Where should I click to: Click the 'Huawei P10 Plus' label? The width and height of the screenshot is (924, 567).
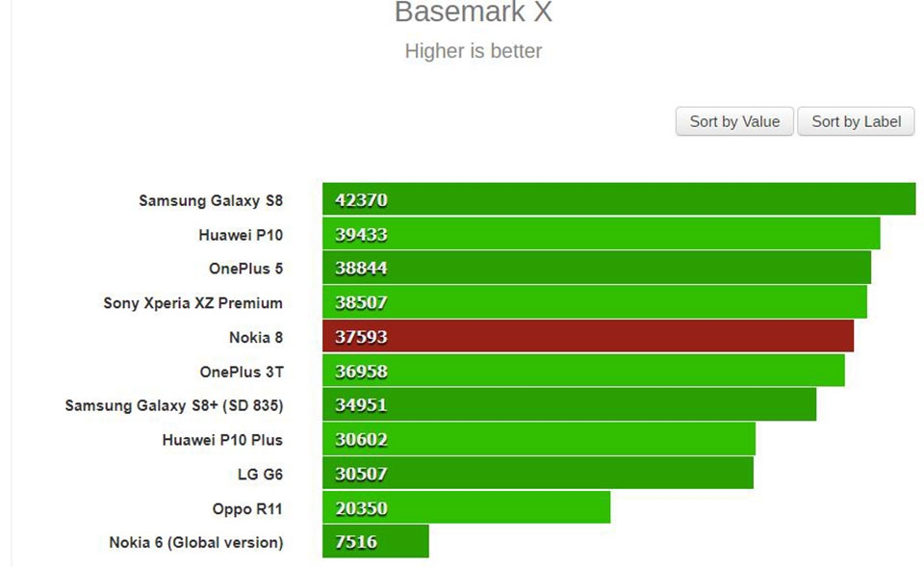pyautogui.click(x=222, y=440)
